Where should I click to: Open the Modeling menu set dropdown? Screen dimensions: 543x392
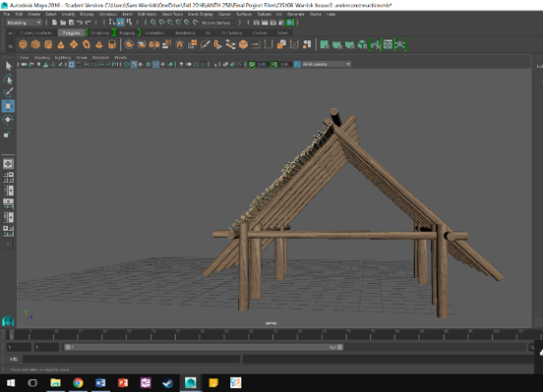25,23
